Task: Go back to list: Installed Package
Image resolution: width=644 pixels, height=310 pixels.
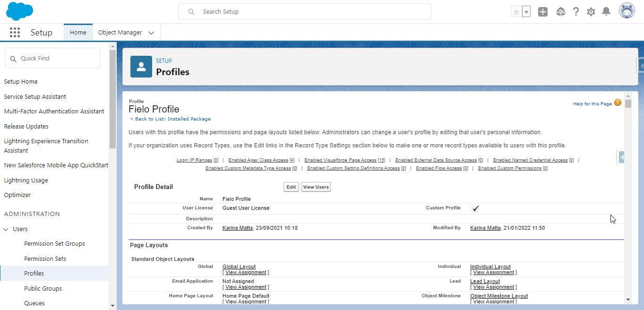Action: point(173,119)
